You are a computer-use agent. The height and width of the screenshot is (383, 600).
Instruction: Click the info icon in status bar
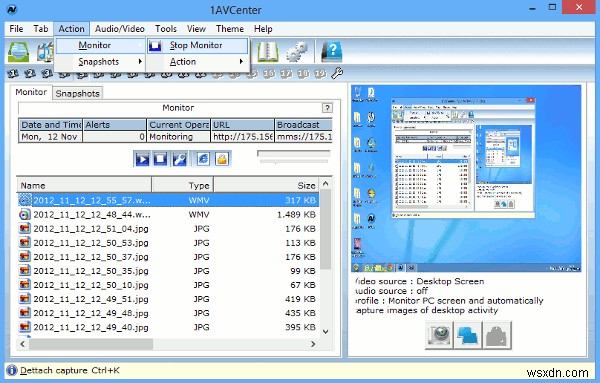click(x=12, y=370)
